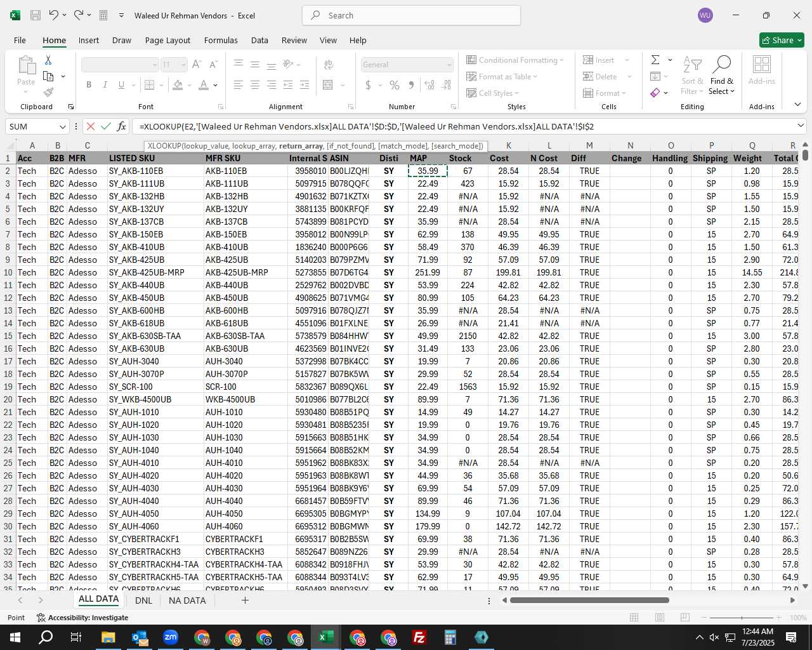Cancel formula entry with the X icon

(91, 126)
